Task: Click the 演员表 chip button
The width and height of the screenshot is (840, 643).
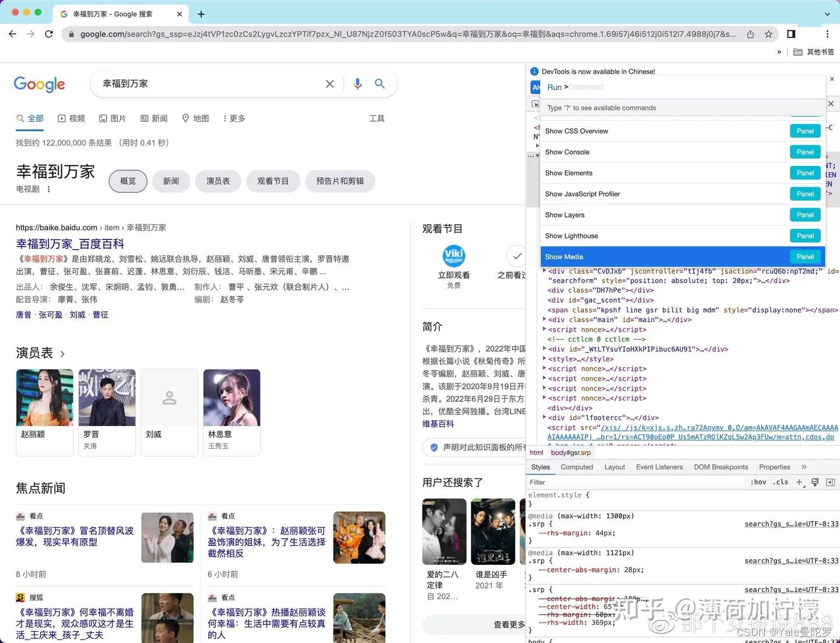Action: coord(218,181)
